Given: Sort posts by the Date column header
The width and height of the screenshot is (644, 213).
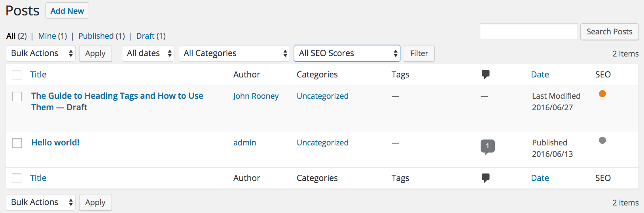Looking at the screenshot, I should click(x=540, y=74).
